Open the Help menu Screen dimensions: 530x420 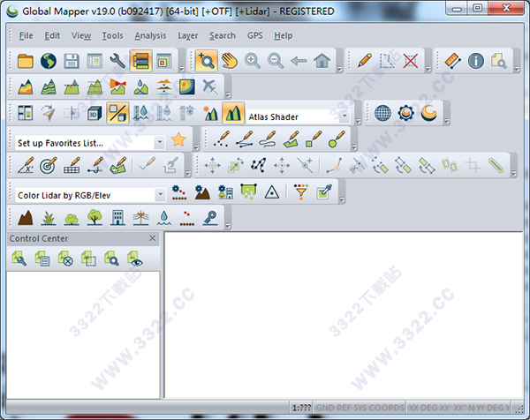[283, 35]
